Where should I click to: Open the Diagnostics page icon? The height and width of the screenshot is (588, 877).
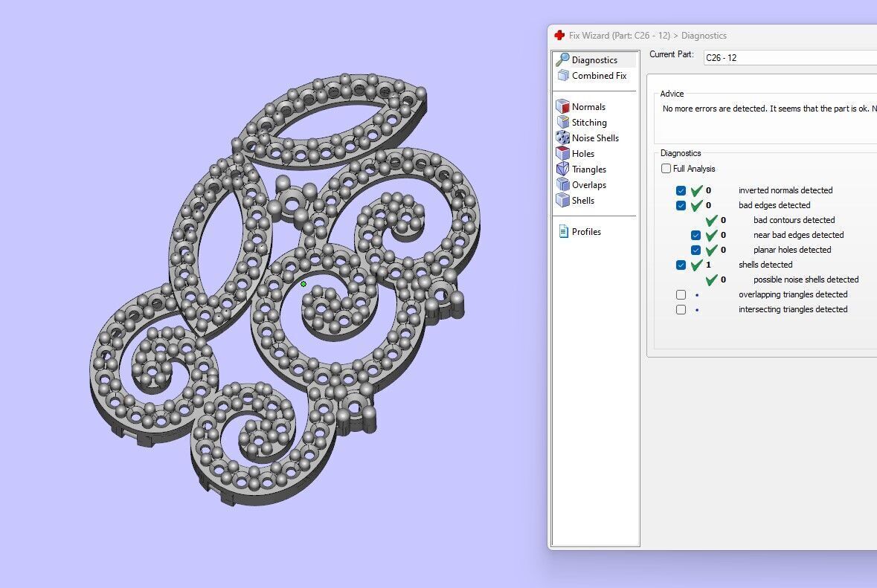[x=562, y=59]
